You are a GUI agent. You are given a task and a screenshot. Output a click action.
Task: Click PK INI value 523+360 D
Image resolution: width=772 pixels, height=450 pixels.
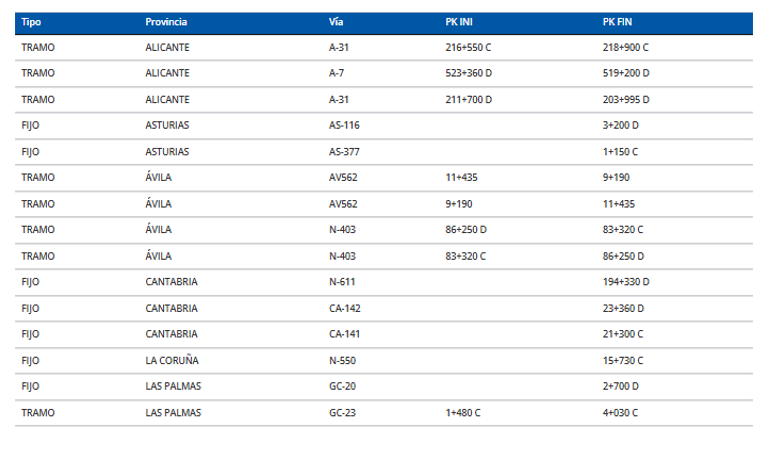point(469,73)
